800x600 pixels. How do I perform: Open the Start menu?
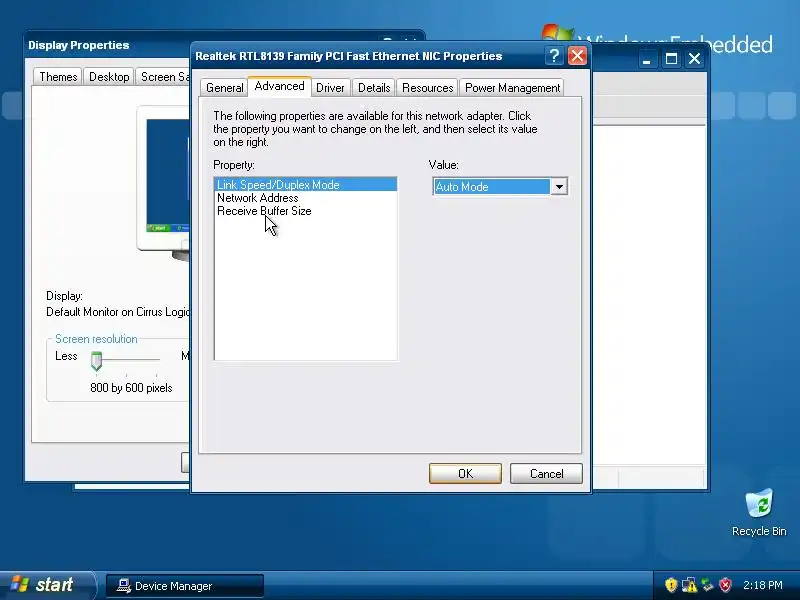pyautogui.click(x=47, y=585)
